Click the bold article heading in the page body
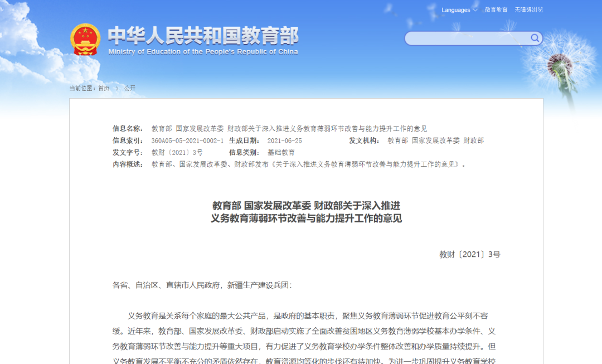Image resolution: width=602 pixels, height=364 pixels. (308, 213)
